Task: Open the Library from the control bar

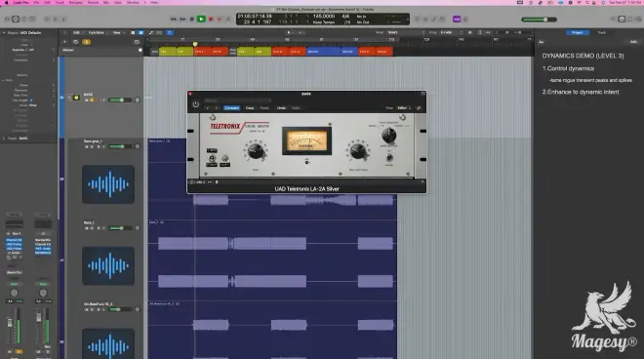Action: pyautogui.click(x=7, y=19)
